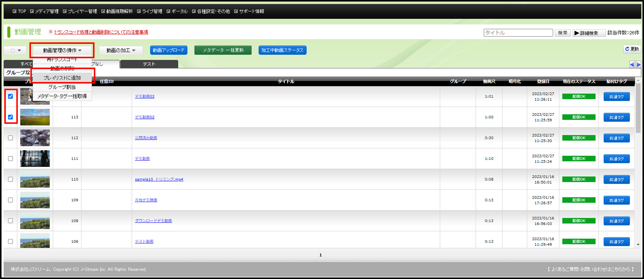Open the デモ動画03 title link
This screenshot has height=279, width=644.
145,96
